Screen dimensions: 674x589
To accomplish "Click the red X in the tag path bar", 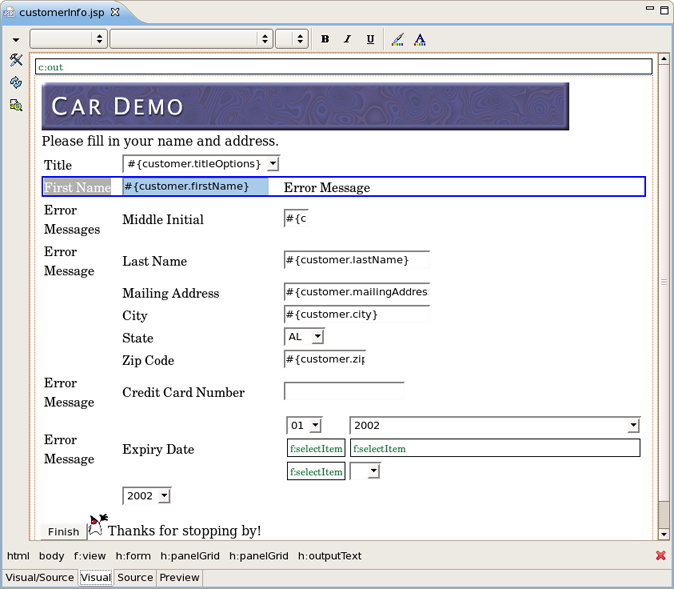I will click(661, 555).
